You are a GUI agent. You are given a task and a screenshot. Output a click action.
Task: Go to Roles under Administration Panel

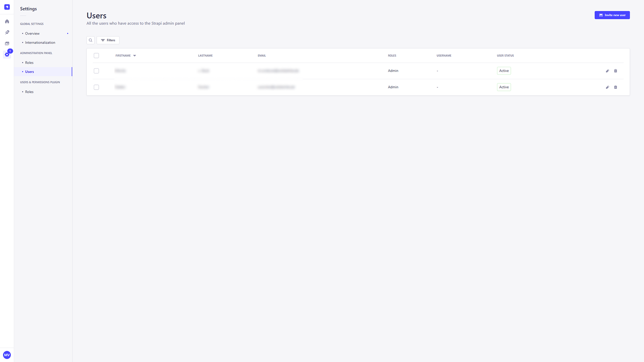pyautogui.click(x=29, y=62)
